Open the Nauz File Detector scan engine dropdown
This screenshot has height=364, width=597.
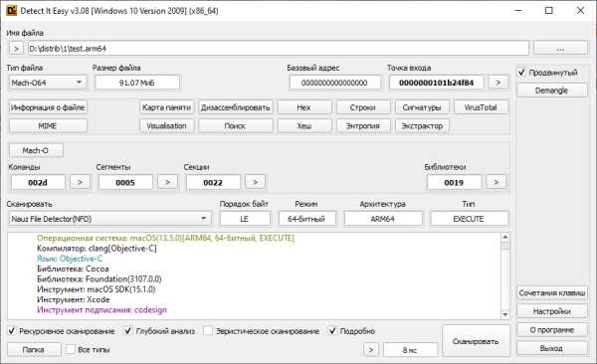109,219
